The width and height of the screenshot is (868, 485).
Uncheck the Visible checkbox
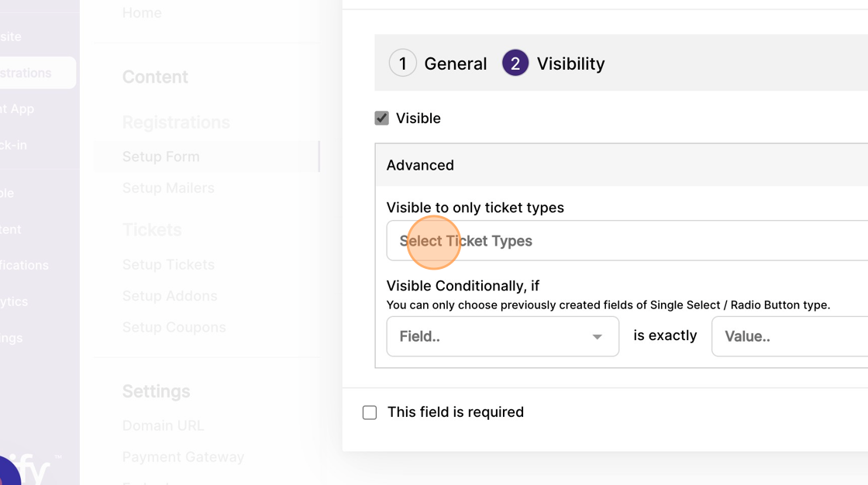381,118
